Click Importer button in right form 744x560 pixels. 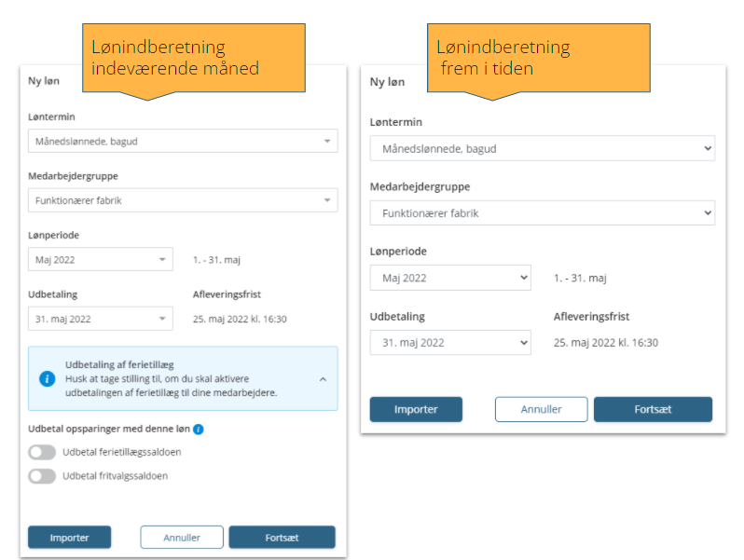[x=416, y=409]
